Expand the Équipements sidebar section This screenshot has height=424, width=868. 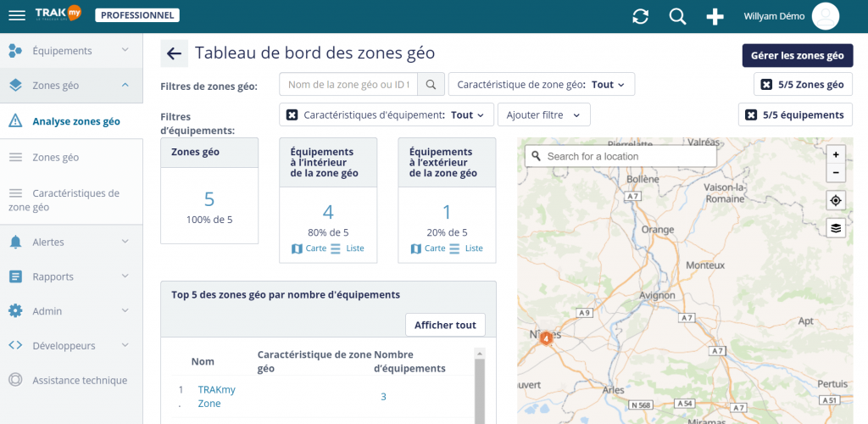tap(125, 50)
